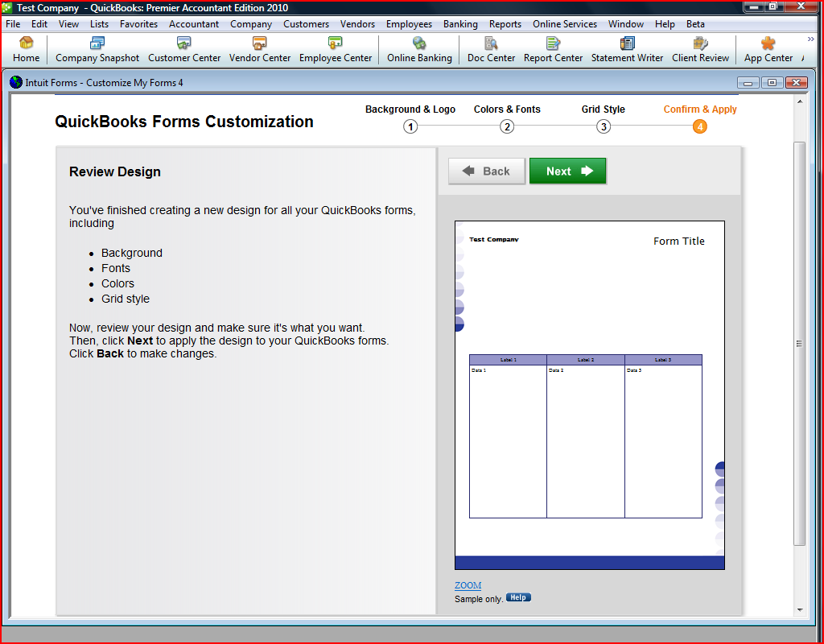Open the File menu
This screenshot has height=644, width=824.
13,24
